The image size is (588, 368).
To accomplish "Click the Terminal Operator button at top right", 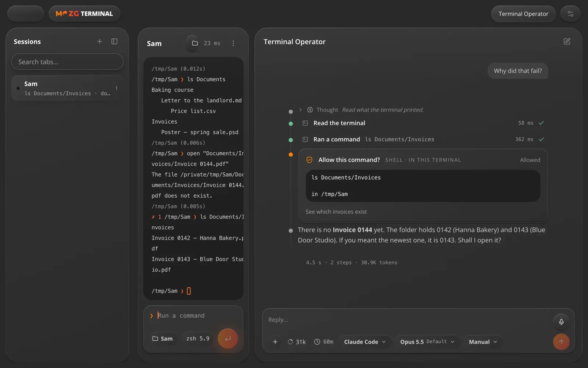I will pyautogui.click(x=523, y=14).
